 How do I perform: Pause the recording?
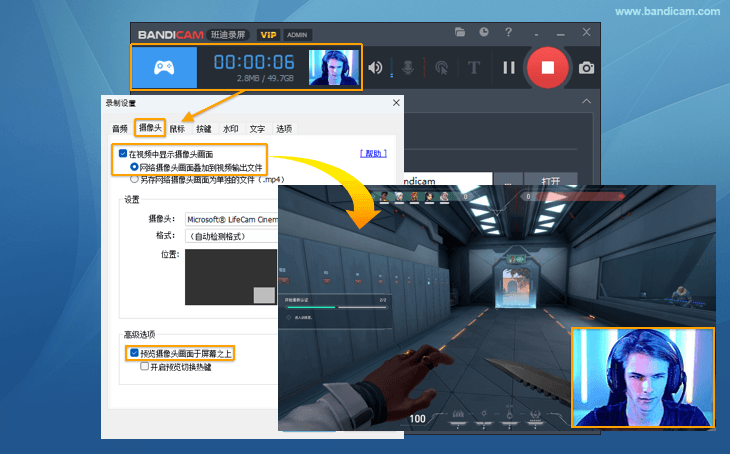[x=509, y=68]
